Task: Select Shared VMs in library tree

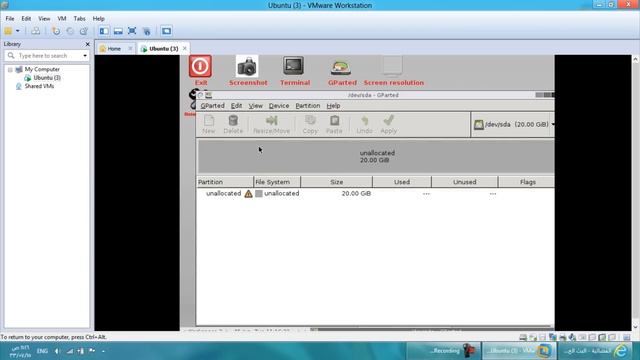Action: tap(39, 86)
